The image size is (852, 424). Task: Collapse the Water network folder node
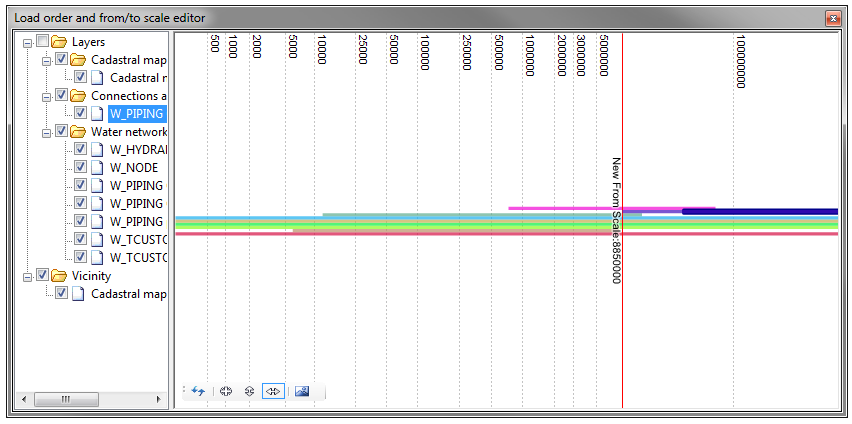pos(47,132)
